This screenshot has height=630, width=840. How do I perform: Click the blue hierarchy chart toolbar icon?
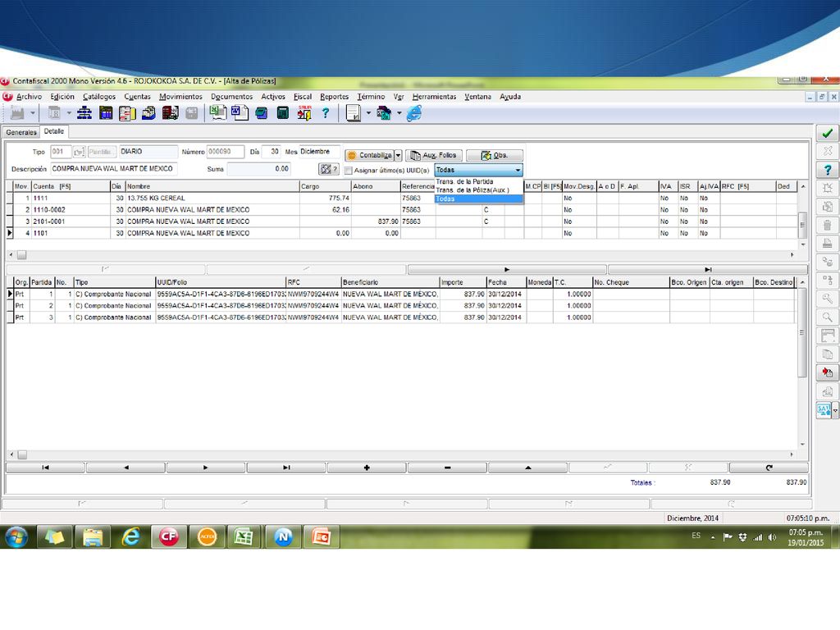(84, 113)
